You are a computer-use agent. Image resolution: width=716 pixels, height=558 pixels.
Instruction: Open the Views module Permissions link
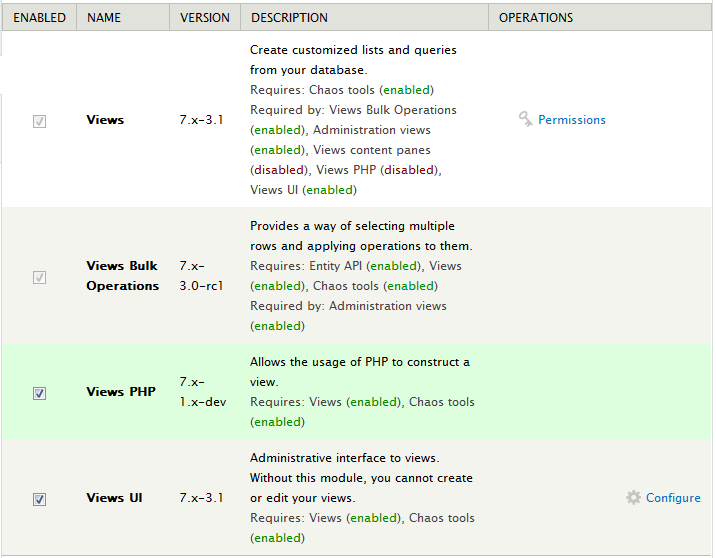[571, 120]
